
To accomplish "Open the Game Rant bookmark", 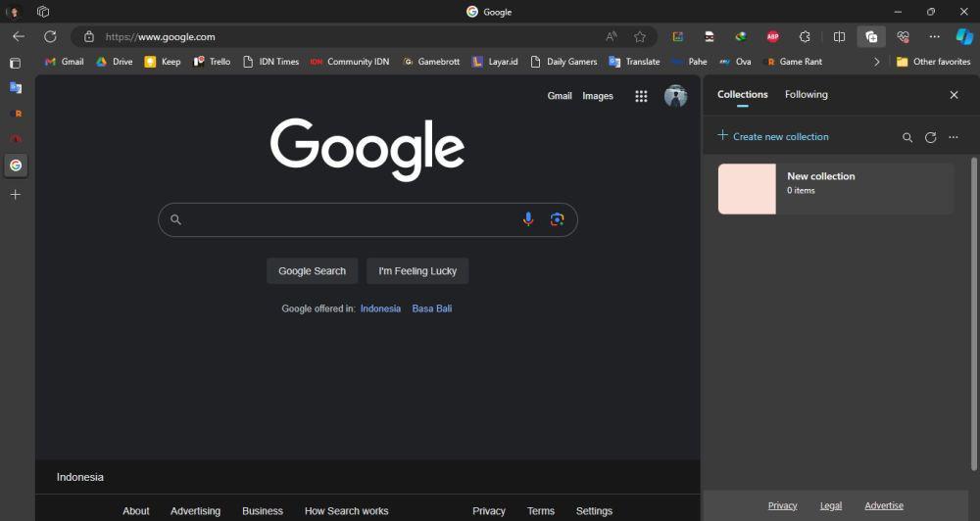I will (793, 62).
